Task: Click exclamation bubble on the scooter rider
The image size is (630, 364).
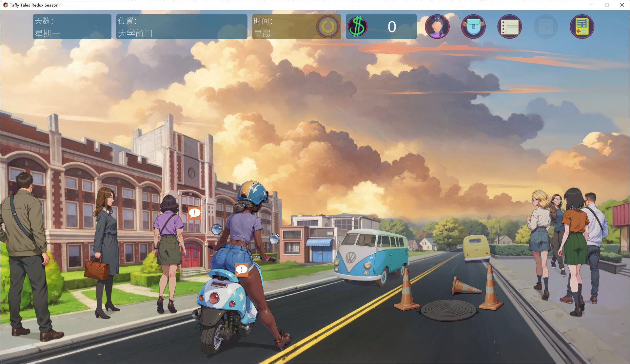Action: click(x=242, y=270)
